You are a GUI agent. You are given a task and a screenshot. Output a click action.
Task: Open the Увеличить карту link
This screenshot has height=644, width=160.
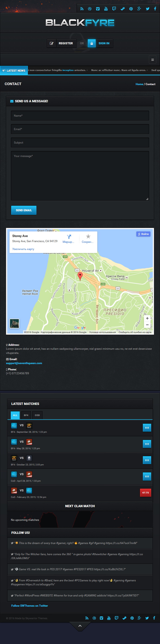coord(23,249)
